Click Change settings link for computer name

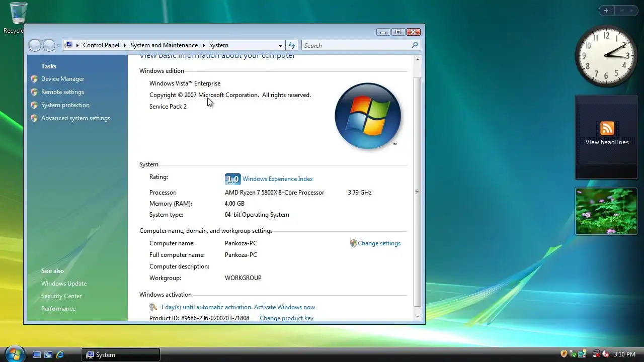coord(379,243)
